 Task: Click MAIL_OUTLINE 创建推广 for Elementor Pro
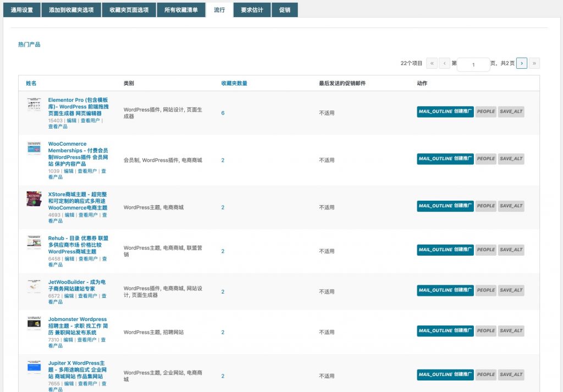(445, 112)
